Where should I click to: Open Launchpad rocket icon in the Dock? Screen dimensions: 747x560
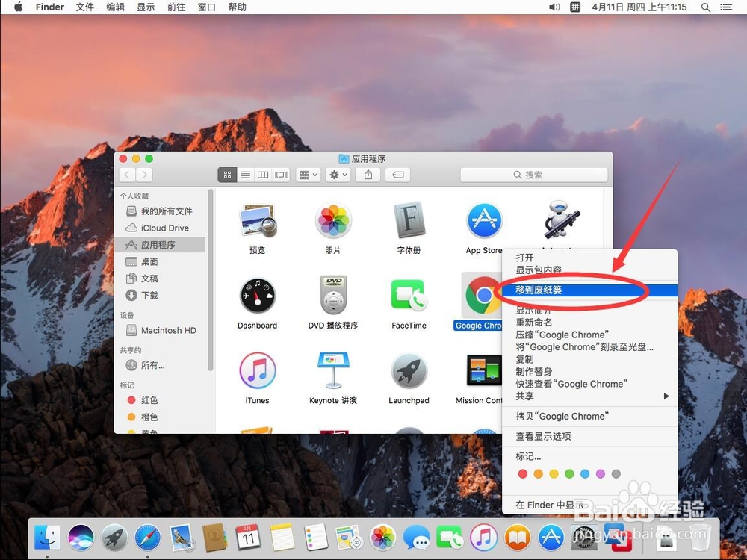(x=114, y=538)
